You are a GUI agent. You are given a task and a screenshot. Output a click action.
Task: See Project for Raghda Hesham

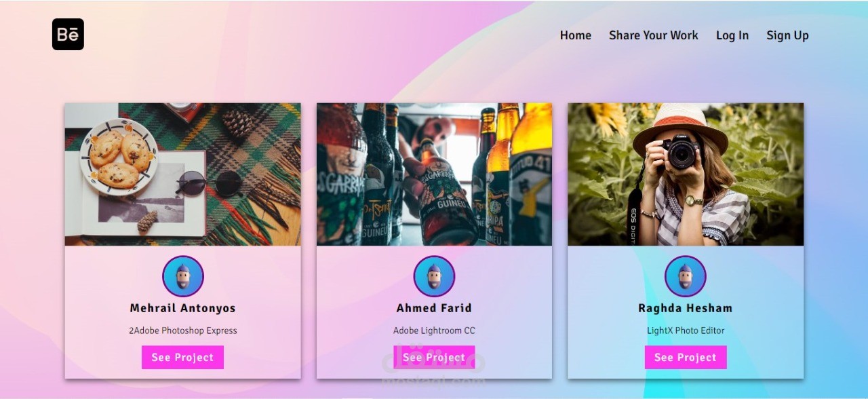(x=686, y=358)
